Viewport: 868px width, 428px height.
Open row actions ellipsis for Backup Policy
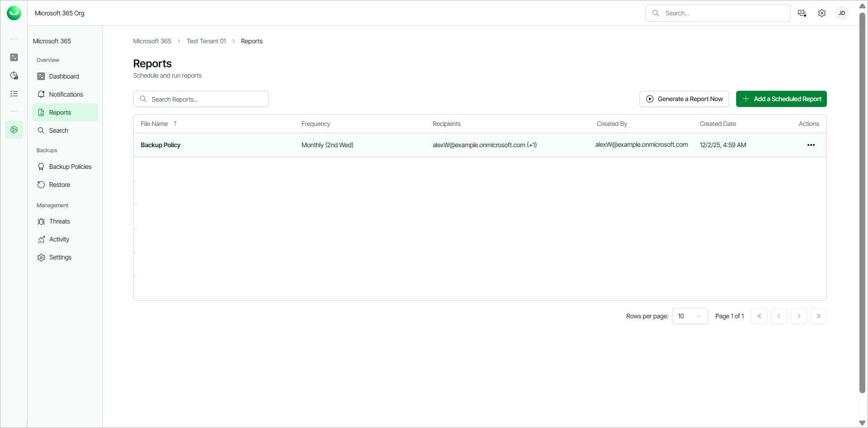[811, 145]
